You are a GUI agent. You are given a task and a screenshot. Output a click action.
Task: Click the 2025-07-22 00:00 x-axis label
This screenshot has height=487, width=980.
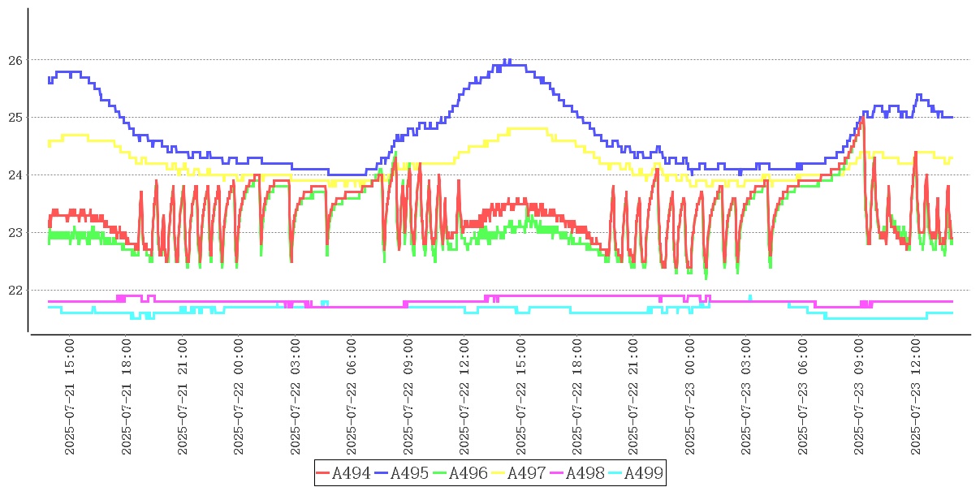point(239,398)
